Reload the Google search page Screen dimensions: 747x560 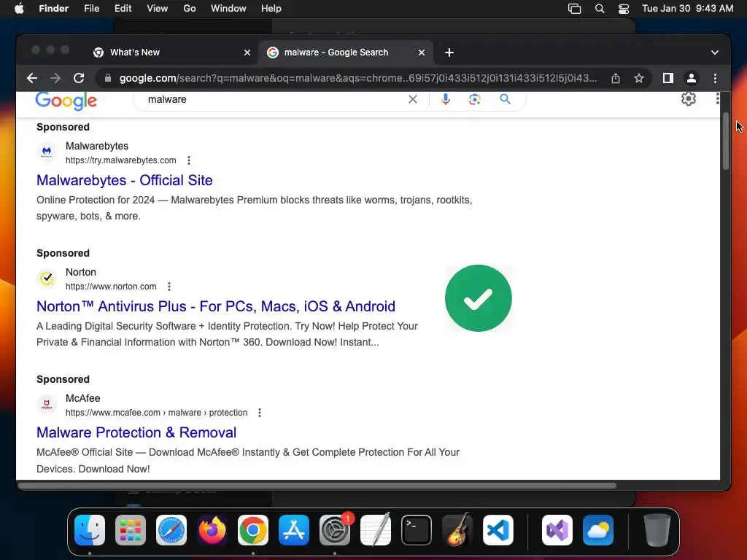tap(79, 78)
